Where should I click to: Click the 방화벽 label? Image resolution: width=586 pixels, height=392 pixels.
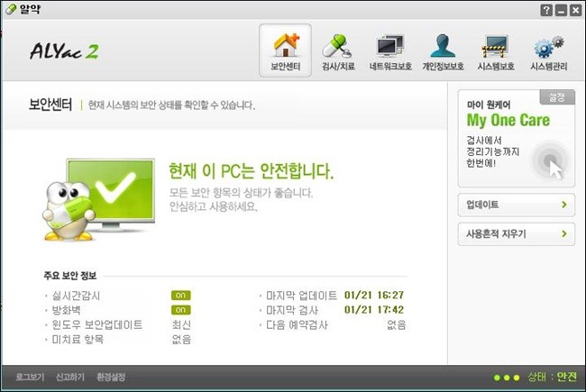[66, 310]
